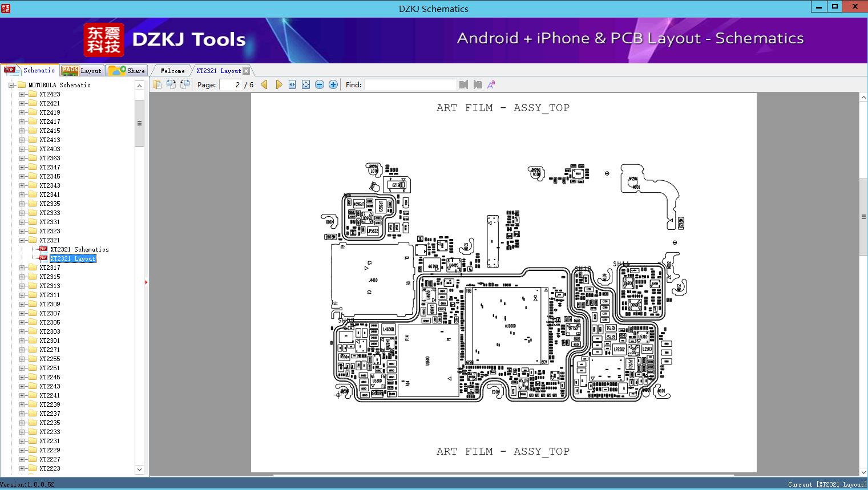Expand the XT2419 folder
The image size is (868, 490).
[x=22, y=112]
